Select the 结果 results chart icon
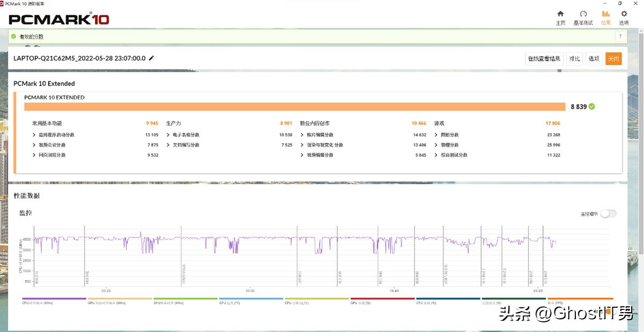This screenshot has width=644, height=332. click(606, 15)
